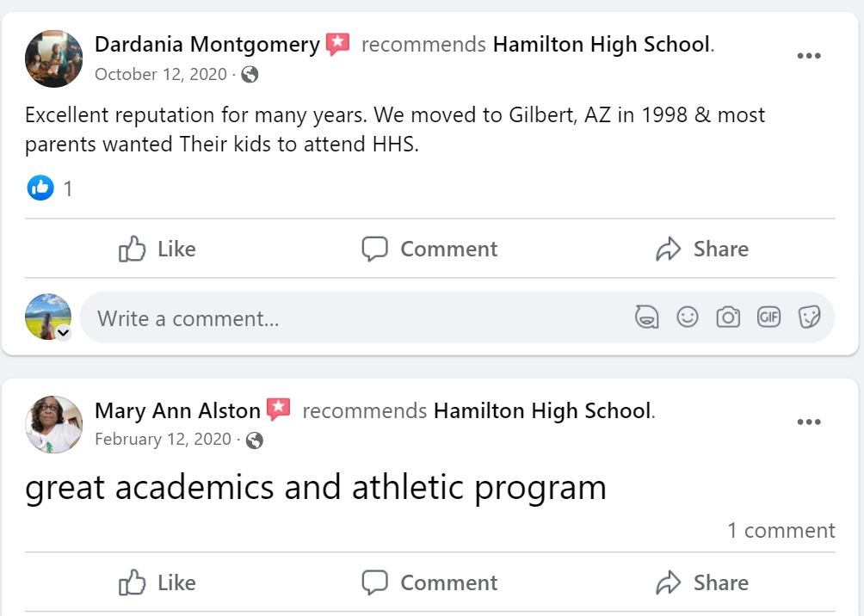Open Mary Ann Alston's profile picture
This screenshot has height=616, width=864.
54,424
